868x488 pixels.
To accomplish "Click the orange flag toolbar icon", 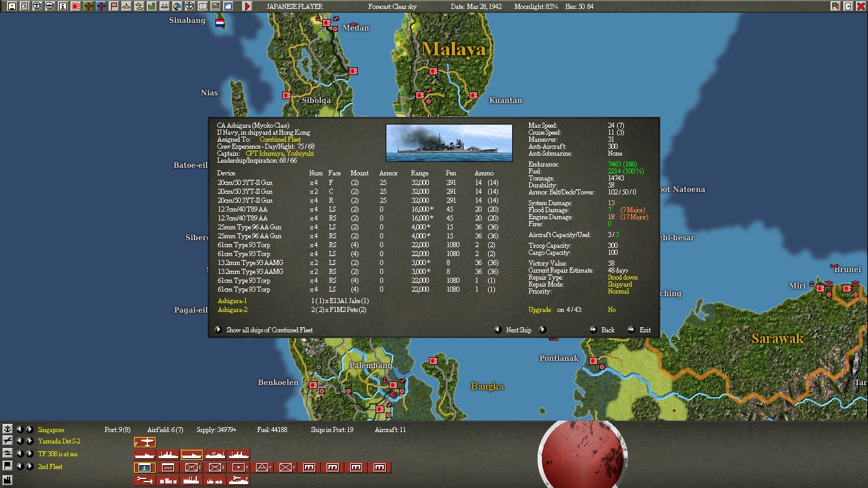I will (x=114, y=6).
